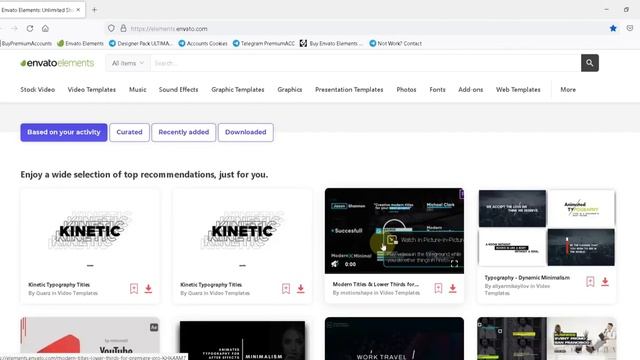Click Typography - Dynamic Minimalism title link
This screenshot has width=640, height=360.
coord(527,278)
